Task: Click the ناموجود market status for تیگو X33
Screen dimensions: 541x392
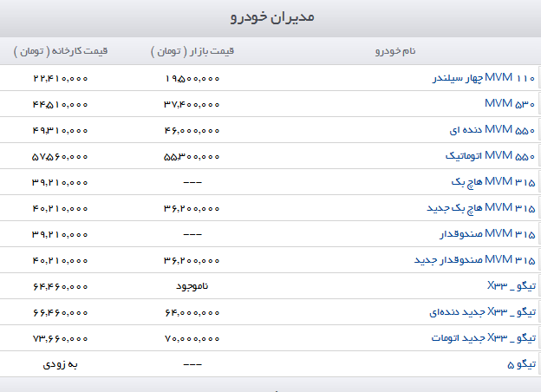Action: [x=192, y=286]
